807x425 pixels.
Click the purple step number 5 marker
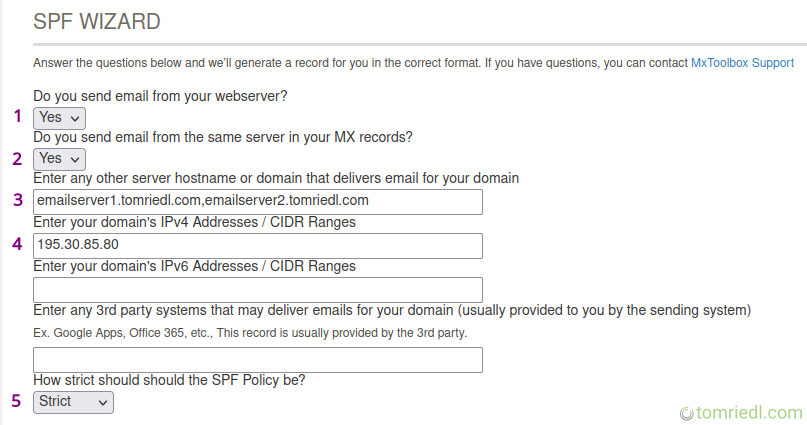(x=16, y=401)
